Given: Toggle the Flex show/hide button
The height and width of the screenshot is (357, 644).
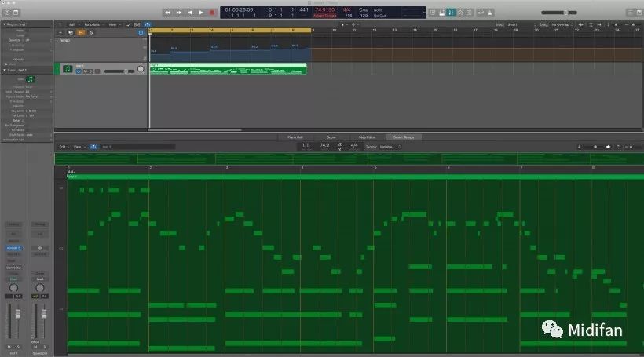Looking at the screenshot, I should pos(137,24).
